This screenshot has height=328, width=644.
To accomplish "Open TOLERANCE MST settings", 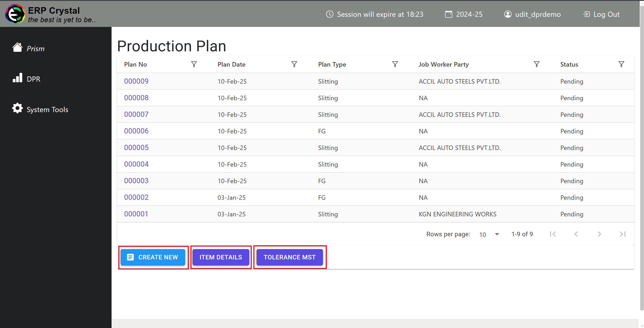I will click(290, 257).
